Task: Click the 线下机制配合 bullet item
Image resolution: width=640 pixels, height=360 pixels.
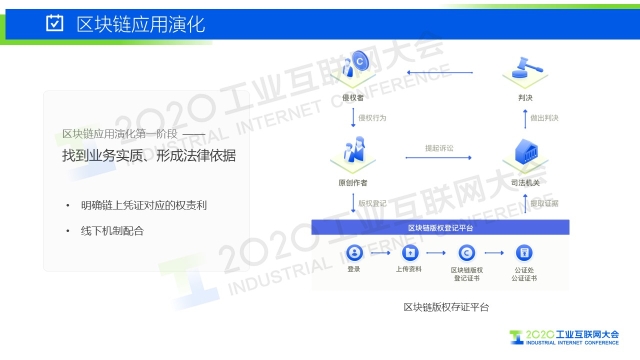Action: [x=112, y=231]
